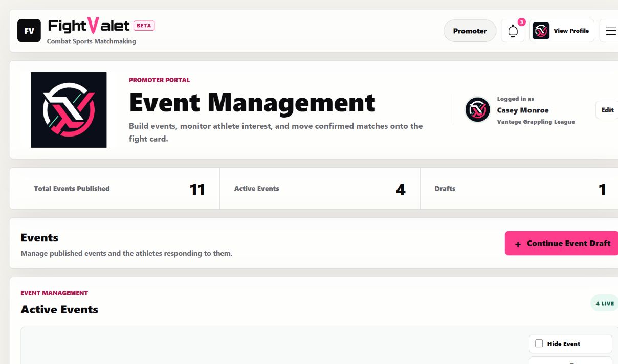Image resolution: width=618 pixels, height=364 pixels.
Task: Click the notification count badge
Action: point(521,22)
